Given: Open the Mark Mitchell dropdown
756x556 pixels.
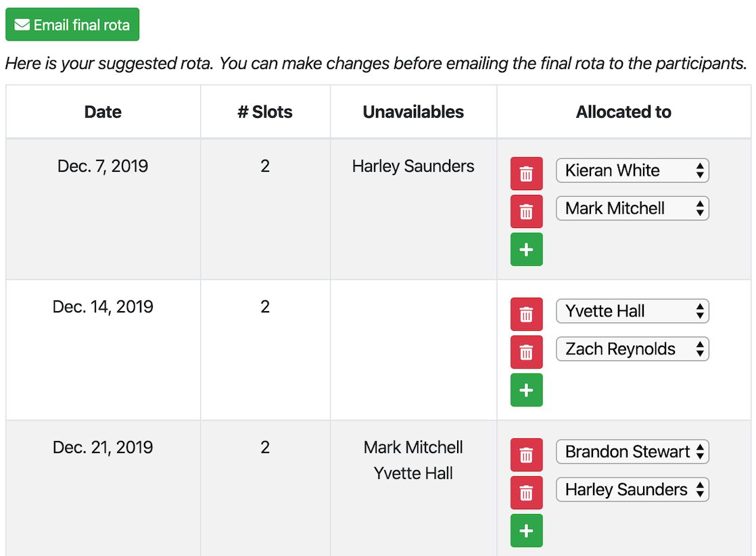Looking at the screenshot, I should (x=632, y=208).
